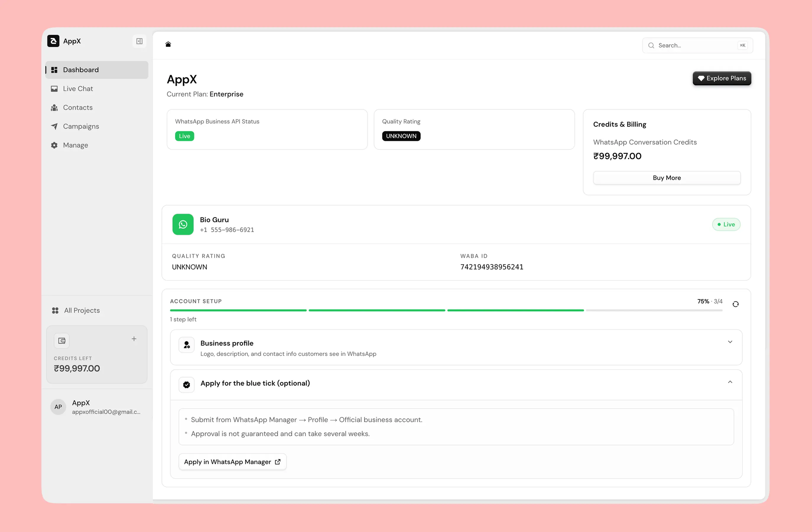Viewport: 812px width, 532px height.
Task: Click the appxofficial00@gmail email text
Action: [x=106, y=412]
